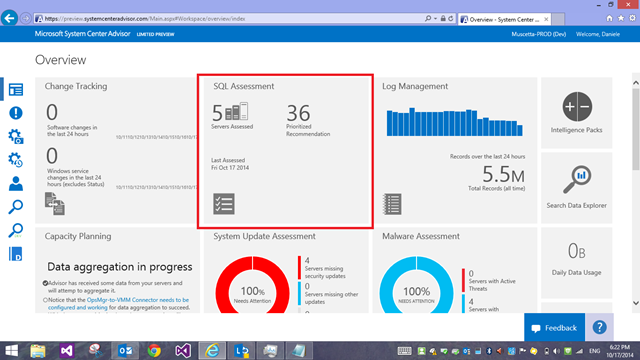
Task: Refresh the page with the reload icon
Action: tap(451, 19)
